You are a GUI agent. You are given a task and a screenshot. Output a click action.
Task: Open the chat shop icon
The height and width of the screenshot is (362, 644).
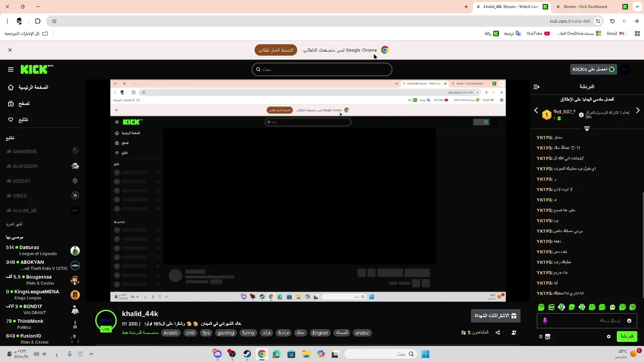(x=547, y=336)
